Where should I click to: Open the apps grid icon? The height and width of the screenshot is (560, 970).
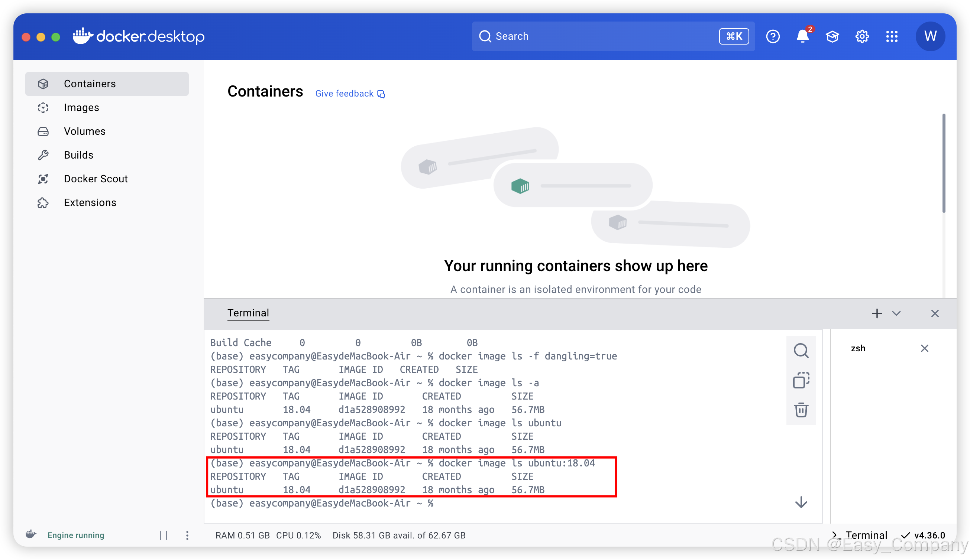[892, 36]
